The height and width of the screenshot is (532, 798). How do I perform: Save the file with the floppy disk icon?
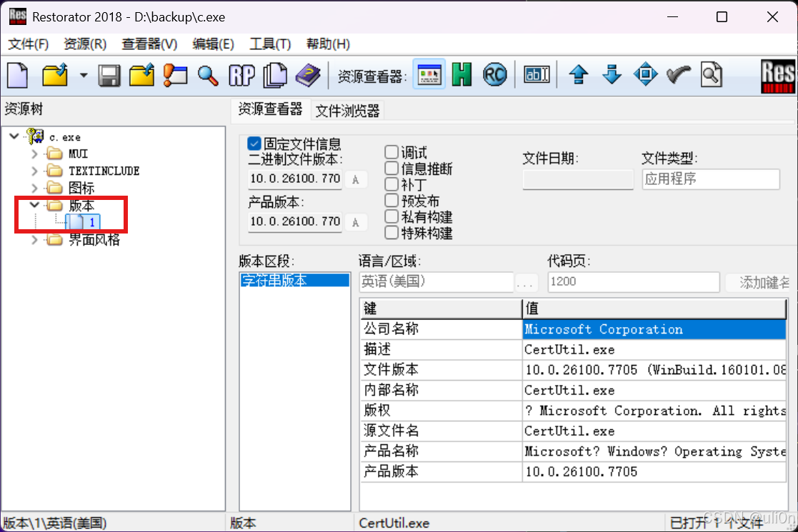point(109,76)
